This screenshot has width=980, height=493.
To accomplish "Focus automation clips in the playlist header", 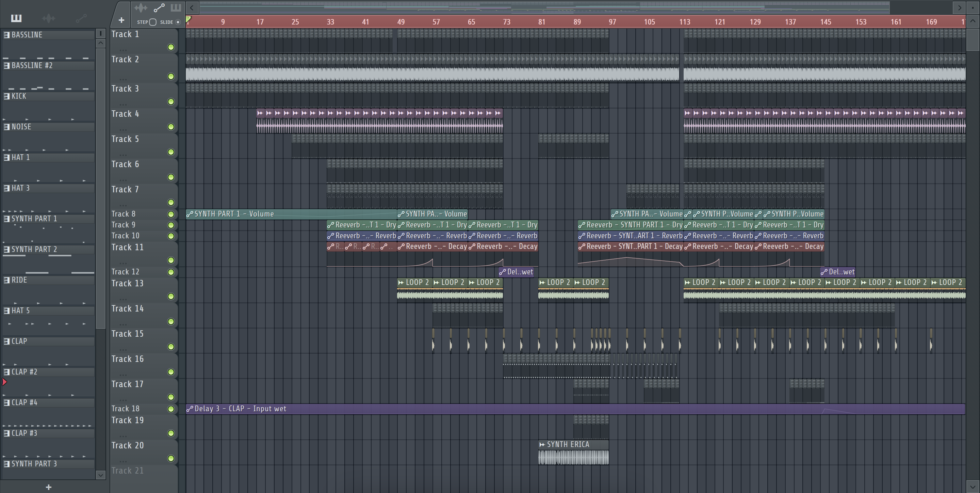I will coord(159,7).
